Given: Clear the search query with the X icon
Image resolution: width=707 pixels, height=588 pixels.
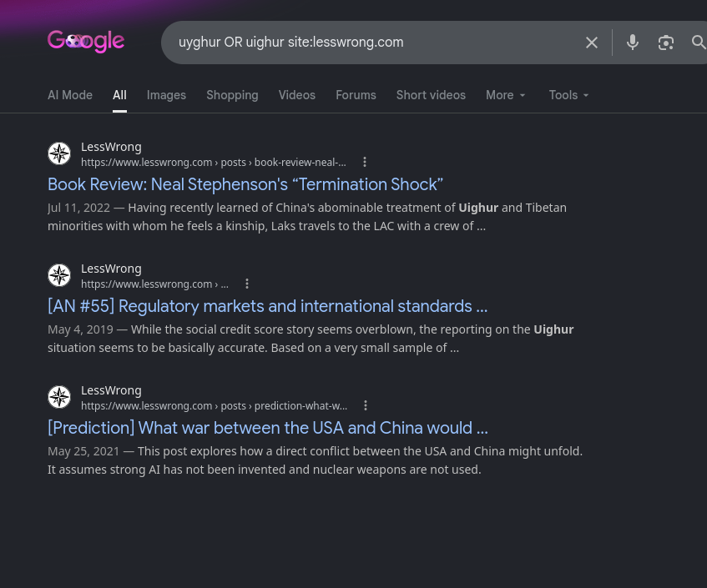Looking at the screenshot, I should [592, 43].
